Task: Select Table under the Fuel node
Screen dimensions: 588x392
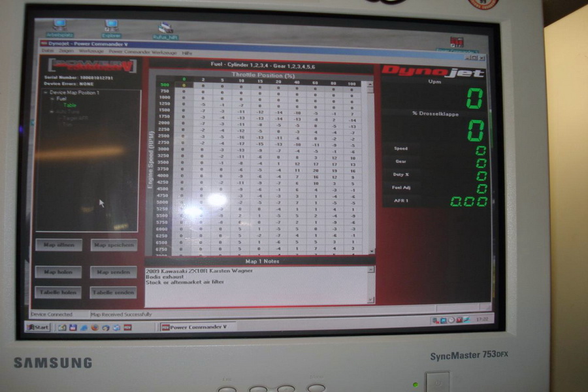Action: pyautogui.click(x=69, y=105)
